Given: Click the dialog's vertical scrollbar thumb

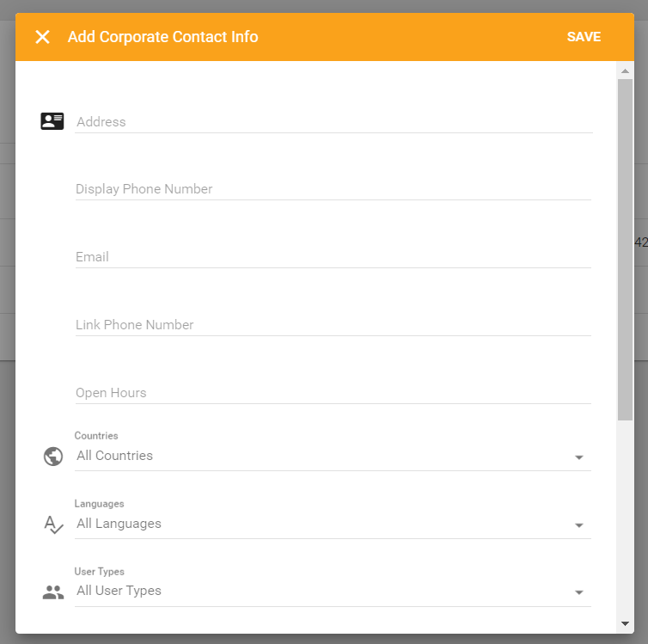Looking at the screenshot, I should pyautogui.click(x=625, y=249).
